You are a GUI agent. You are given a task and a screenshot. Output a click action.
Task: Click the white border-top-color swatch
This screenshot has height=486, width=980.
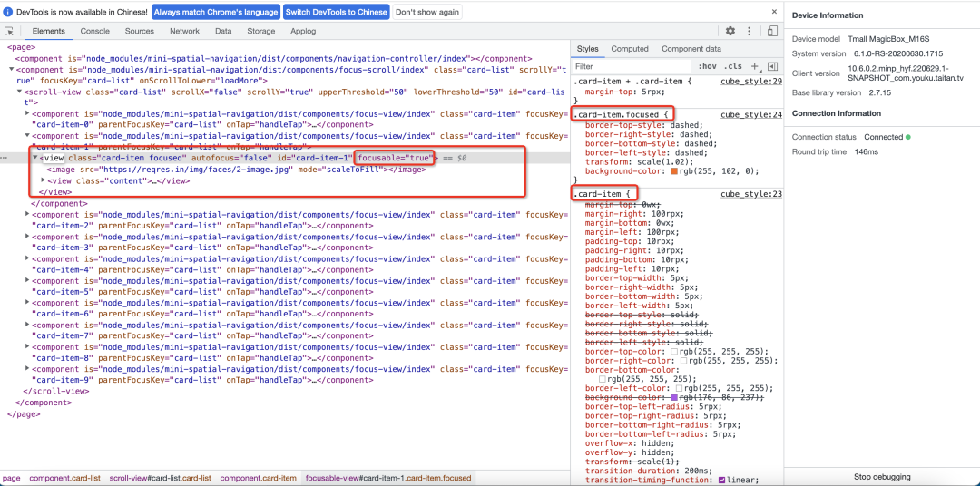pyautogui.click(x=674, y=352)
